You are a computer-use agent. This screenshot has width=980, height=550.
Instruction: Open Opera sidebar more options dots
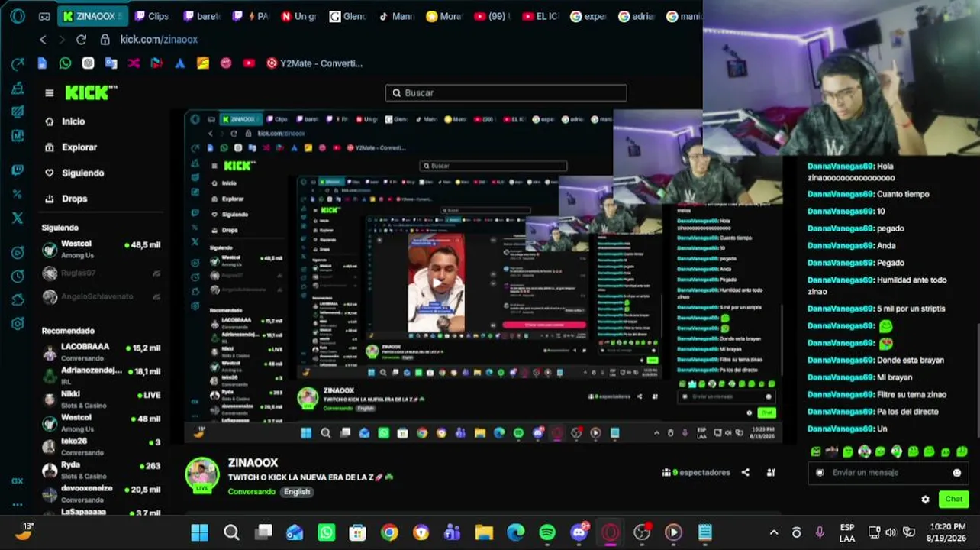[x=18, y=504]
